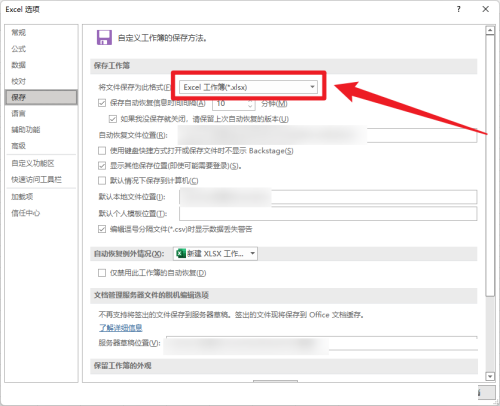
Task: Click the 自动恢复文件位置 path field
Action: (327, 135)
